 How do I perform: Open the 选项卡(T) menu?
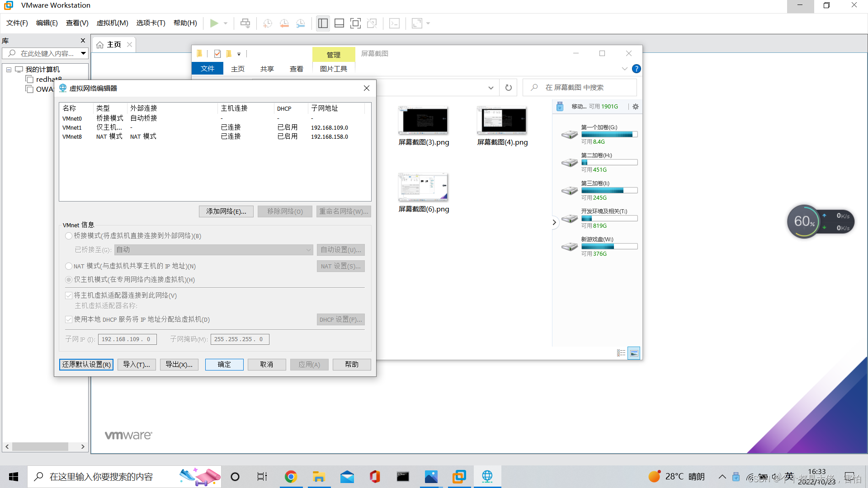[151, 23]
